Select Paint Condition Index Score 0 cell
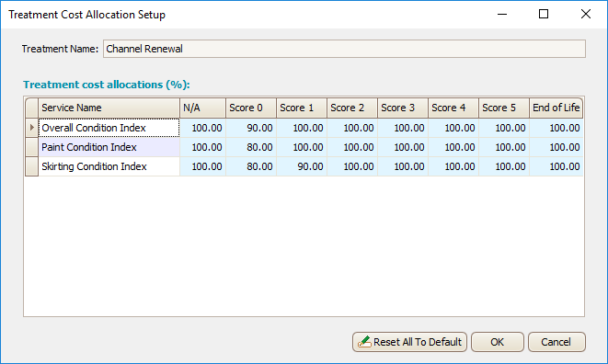This screenshot has width=608, height=364. [x=251, y=147]
